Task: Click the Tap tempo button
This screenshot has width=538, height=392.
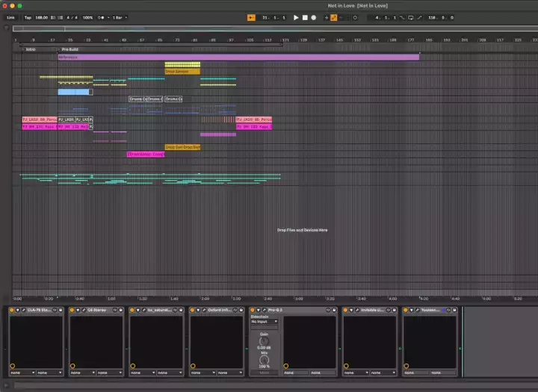Action: tap(28, 17)
